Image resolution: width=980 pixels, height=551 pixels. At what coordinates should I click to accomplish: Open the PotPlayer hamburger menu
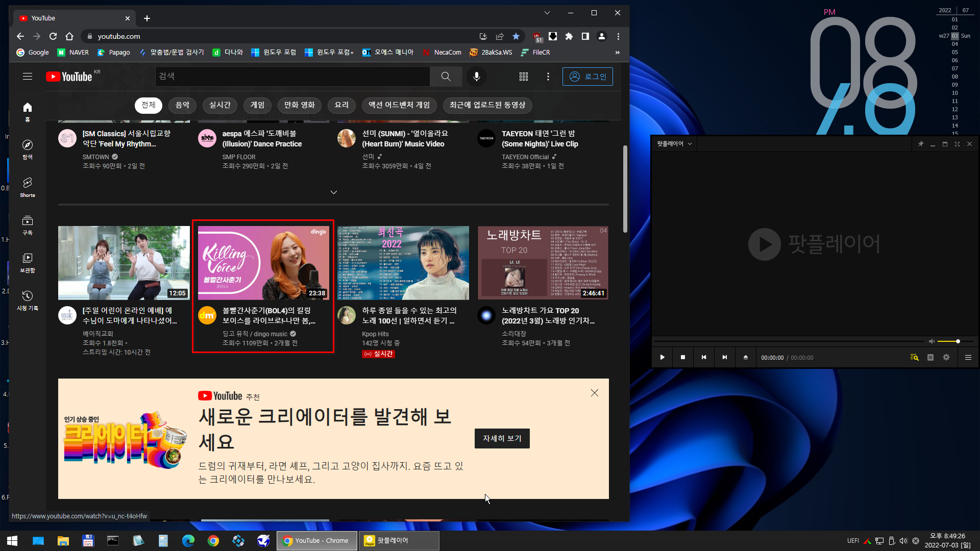click(968, 357)
